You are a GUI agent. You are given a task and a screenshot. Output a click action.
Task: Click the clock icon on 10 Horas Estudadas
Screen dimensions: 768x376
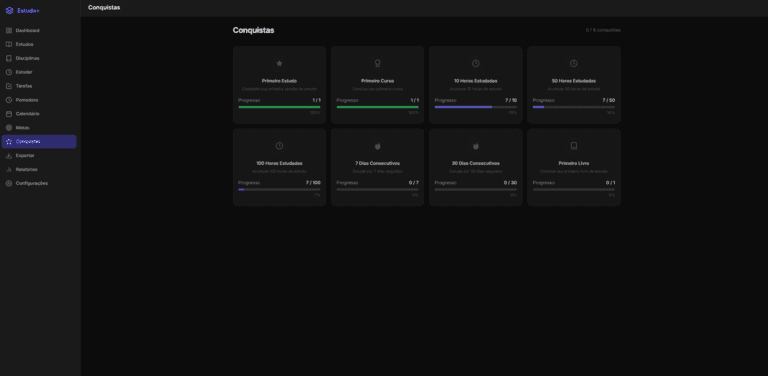click(476, 63)
